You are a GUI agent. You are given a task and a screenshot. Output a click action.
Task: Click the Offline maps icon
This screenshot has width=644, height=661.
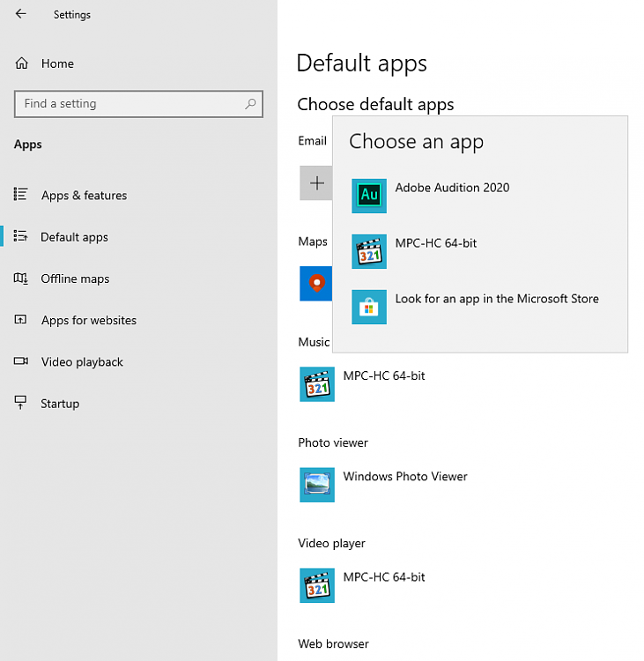tap(21, 279)
